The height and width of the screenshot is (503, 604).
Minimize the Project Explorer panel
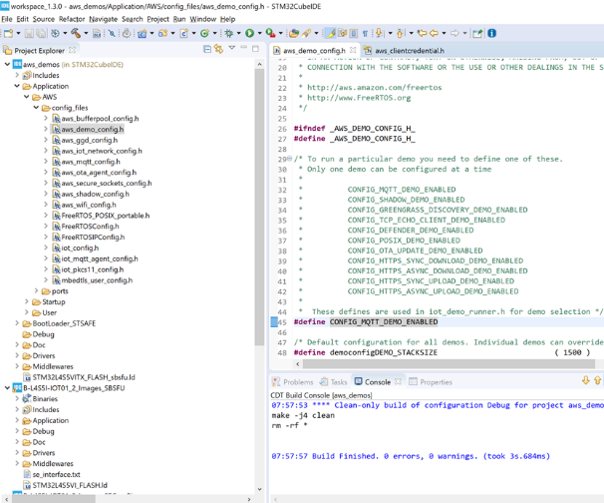tap(243, 47)
